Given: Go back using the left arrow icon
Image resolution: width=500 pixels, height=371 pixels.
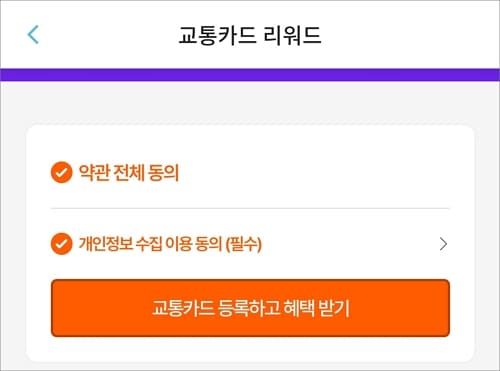Looking at the screenshot, I should (33, 34).
